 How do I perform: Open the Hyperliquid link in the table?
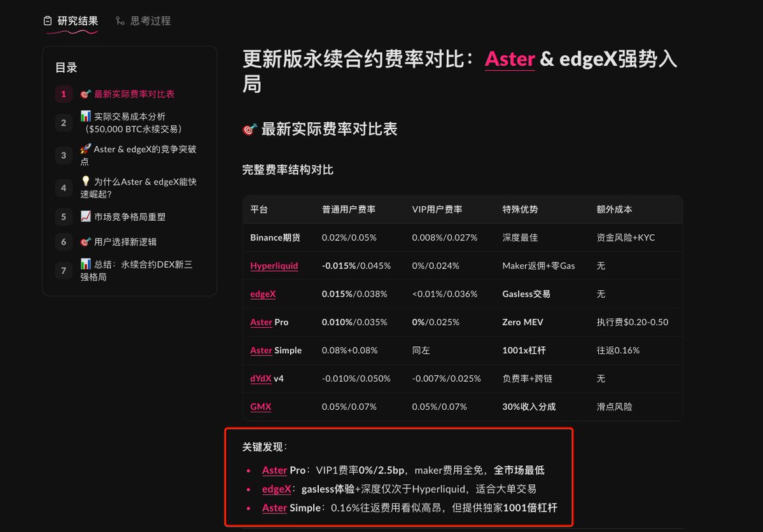(274, 266)
